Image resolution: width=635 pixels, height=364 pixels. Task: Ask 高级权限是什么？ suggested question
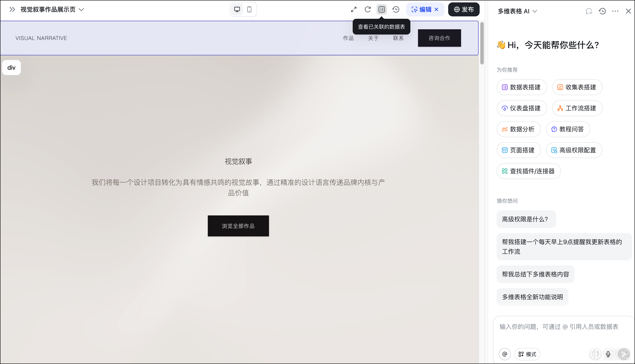526,219
